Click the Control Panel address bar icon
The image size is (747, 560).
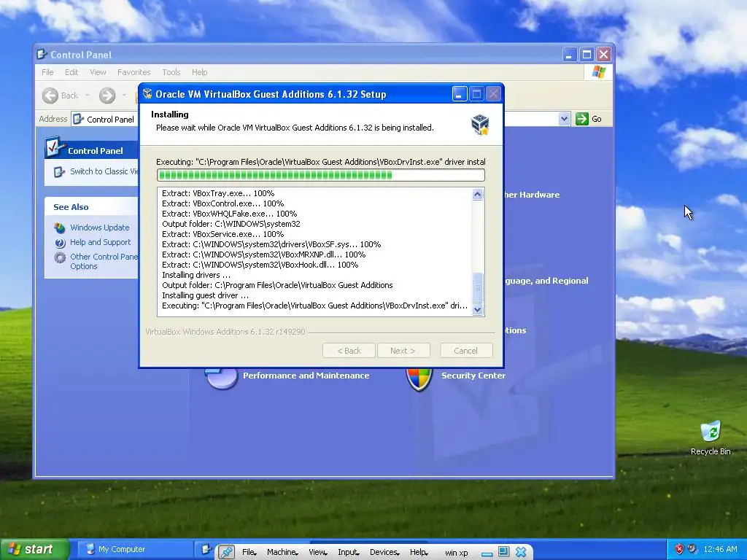point(79,119)
